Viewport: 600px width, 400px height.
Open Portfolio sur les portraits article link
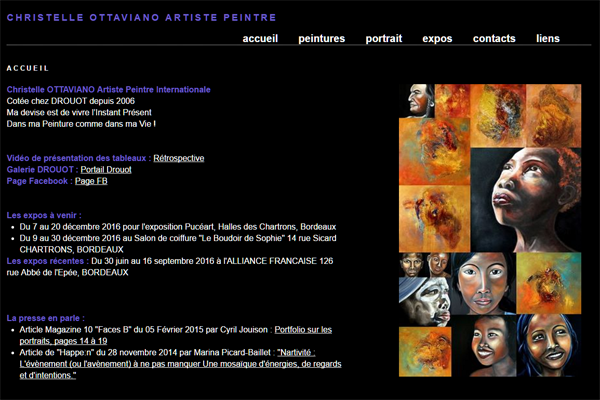[176, 335]
